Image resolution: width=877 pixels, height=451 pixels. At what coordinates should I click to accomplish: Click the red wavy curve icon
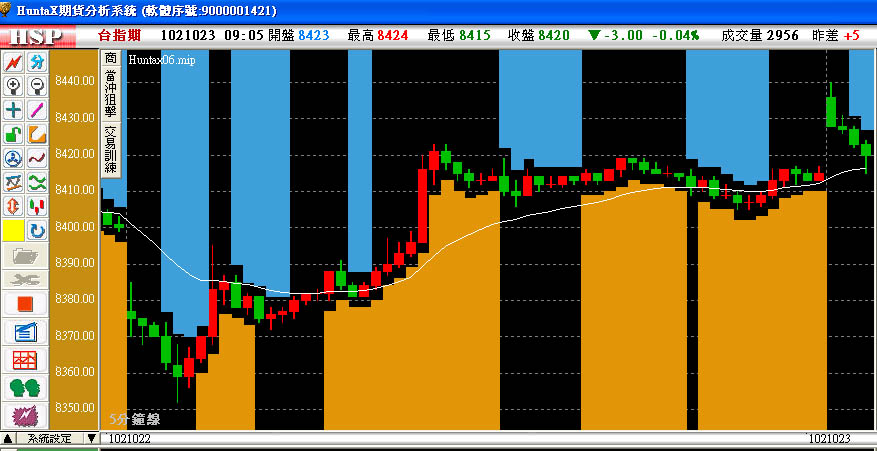(x=37, y=158)
